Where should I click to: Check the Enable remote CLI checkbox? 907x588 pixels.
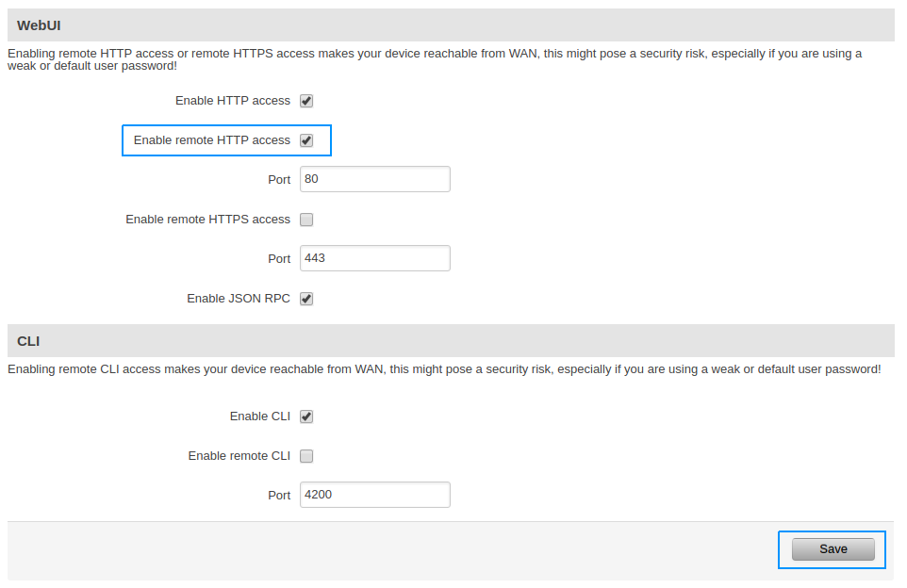(x=306, y=456)
